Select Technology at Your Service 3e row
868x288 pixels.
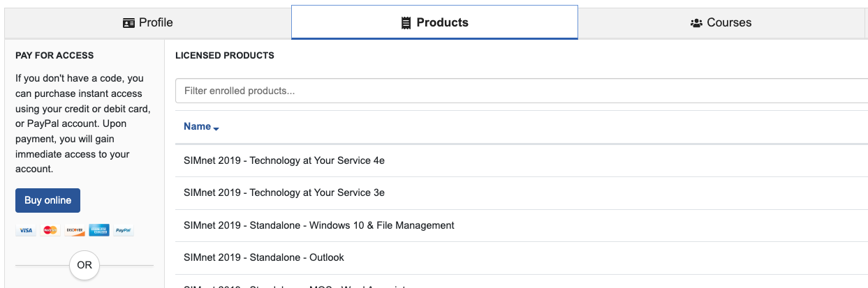pyautogui.click(x=521, y=193)
